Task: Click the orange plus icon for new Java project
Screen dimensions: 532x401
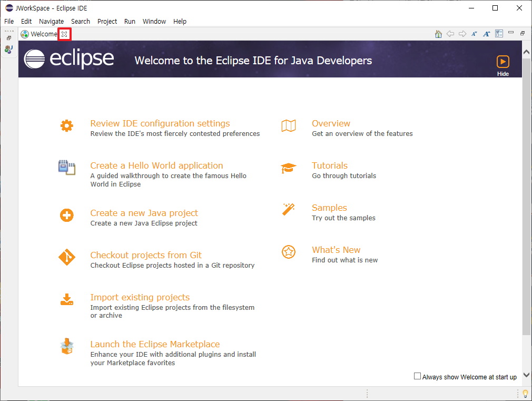Action: click(x=67, y=216)
